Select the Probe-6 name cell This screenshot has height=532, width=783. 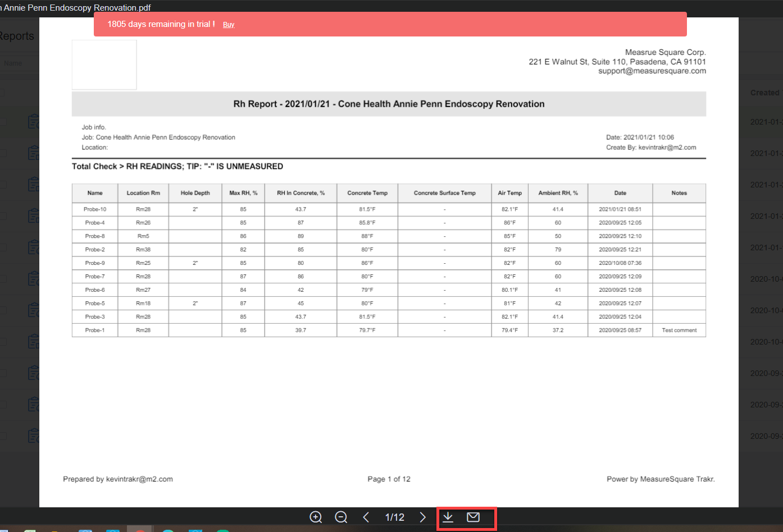[95, 290]
